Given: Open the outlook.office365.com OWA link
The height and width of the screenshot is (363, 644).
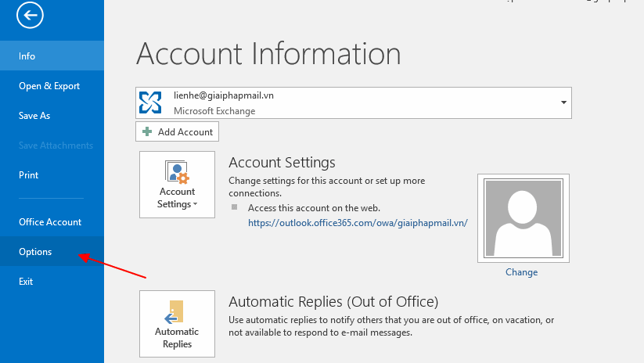Looking at the screenshot, I should pos(358,223).
